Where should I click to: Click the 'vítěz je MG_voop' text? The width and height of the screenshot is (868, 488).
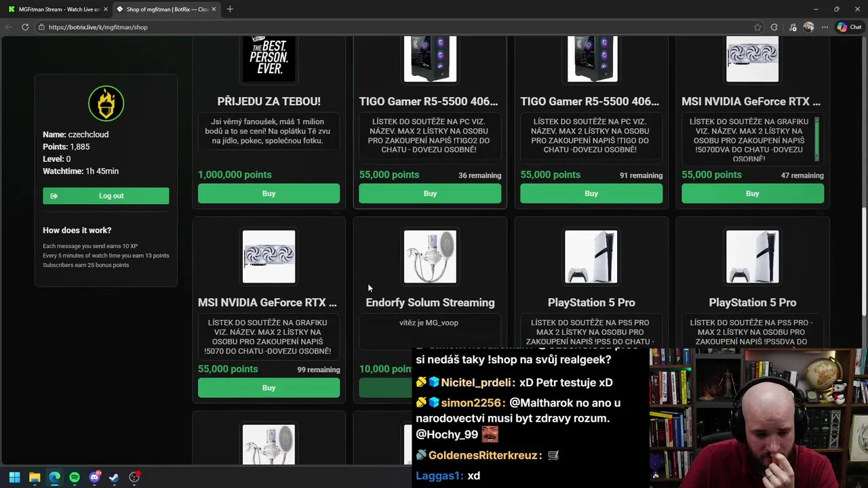click(429, 323)
